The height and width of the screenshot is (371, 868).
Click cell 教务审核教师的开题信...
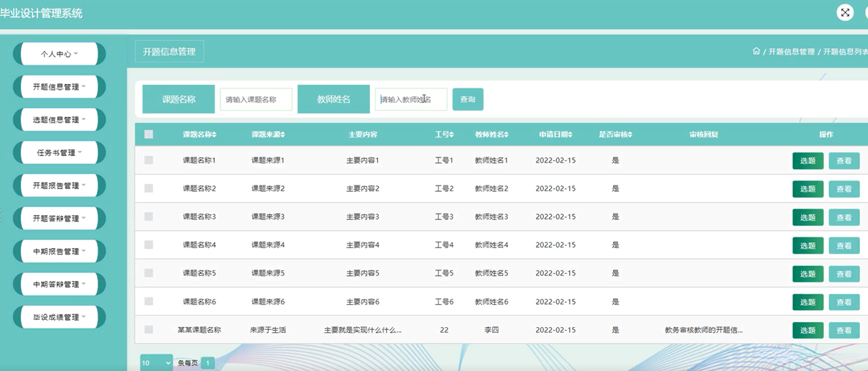coord(704,330)
